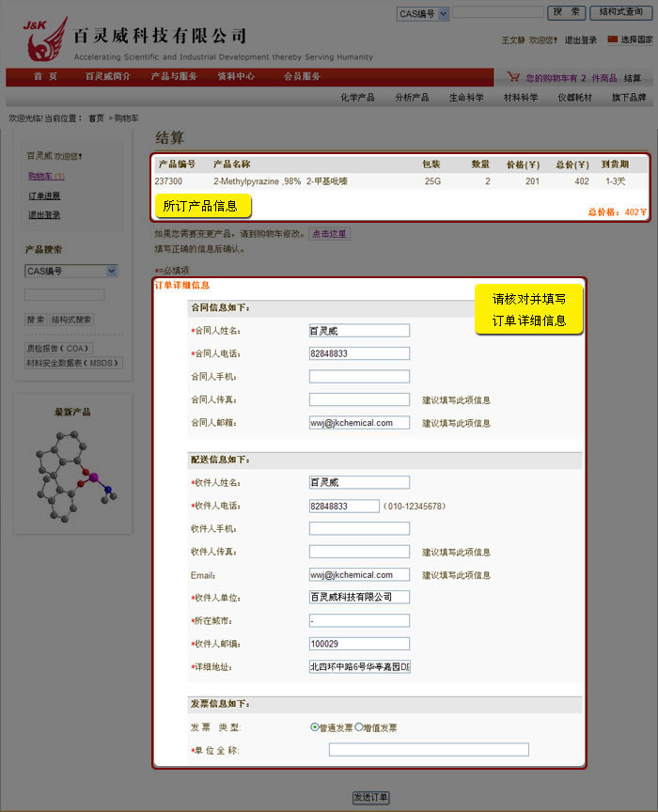Click the shopping cart icon in the red bar
Viewport: 658px width, 812px height.
pos(513,77)
